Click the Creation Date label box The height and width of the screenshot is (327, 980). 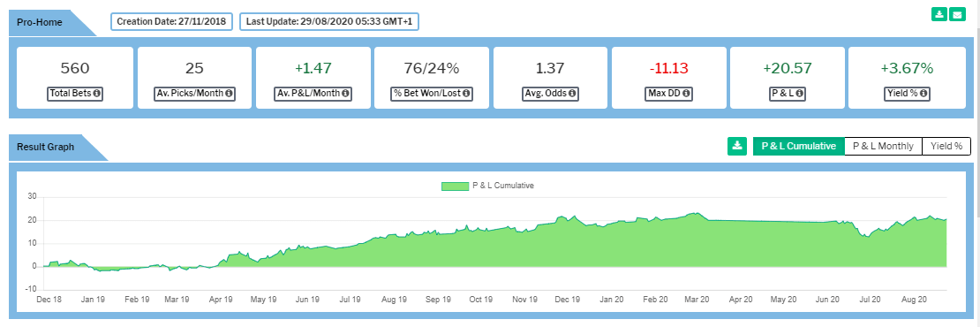click(173, 21)
